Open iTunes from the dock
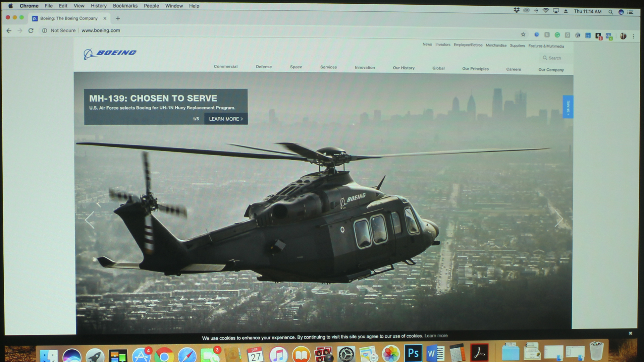This screenshot has width=644, height=362. click(278, 354)
